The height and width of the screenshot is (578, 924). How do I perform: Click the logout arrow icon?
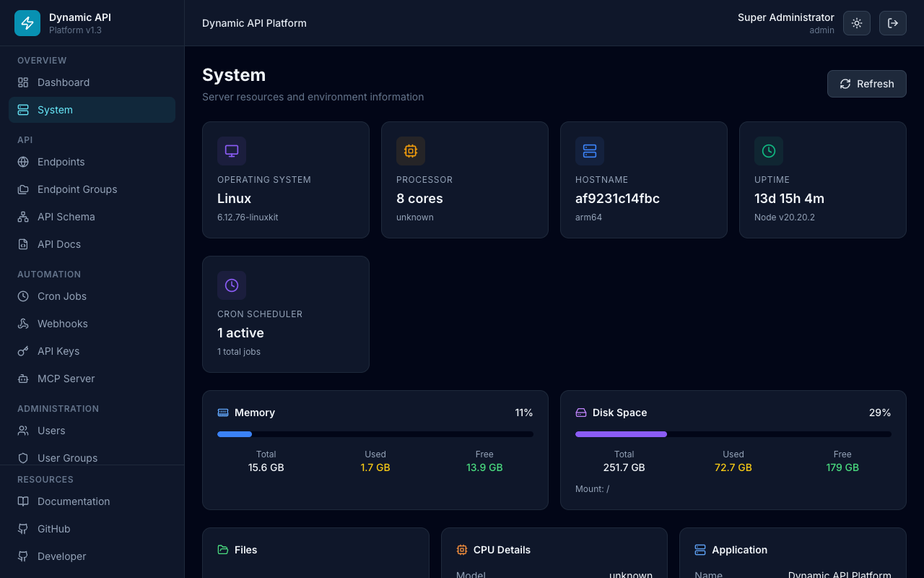click(893, 23)
